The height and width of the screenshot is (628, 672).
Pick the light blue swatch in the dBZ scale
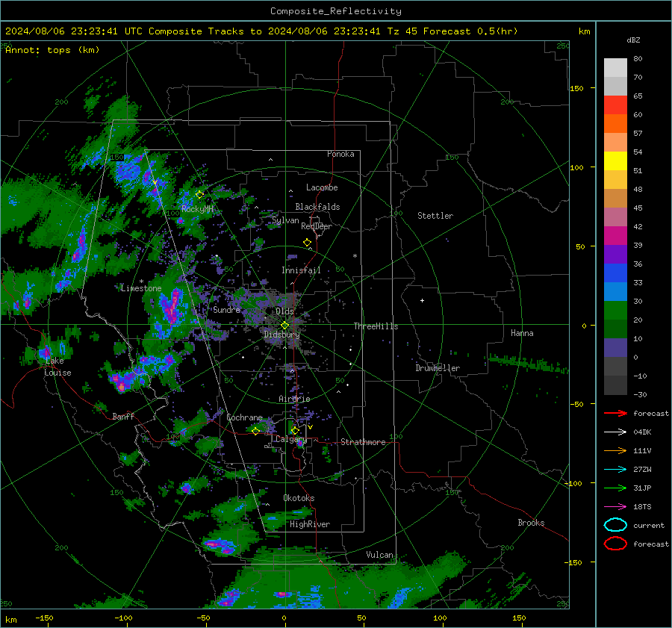615,291
